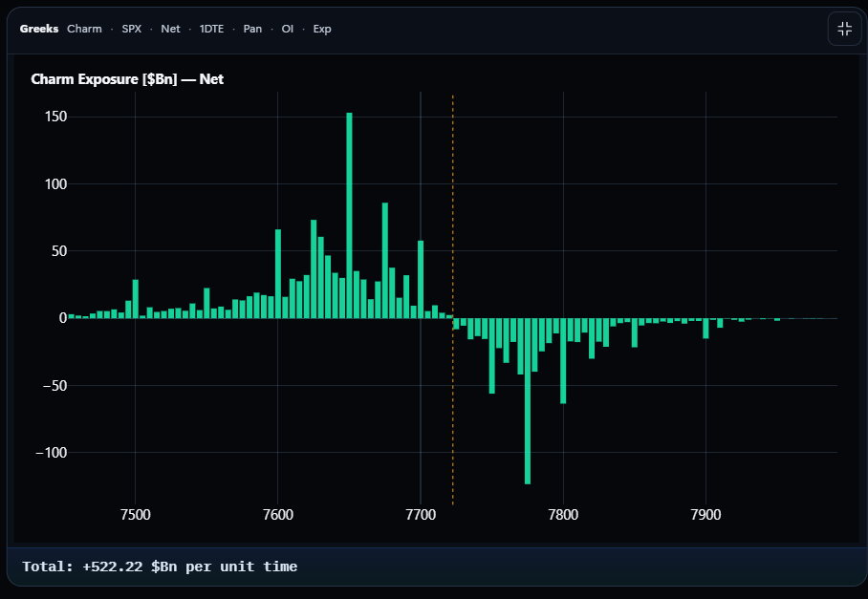Click the chart title Charm Exposure [$Bn] — Net
Screen dimensions: 868x599
(127, 79)
